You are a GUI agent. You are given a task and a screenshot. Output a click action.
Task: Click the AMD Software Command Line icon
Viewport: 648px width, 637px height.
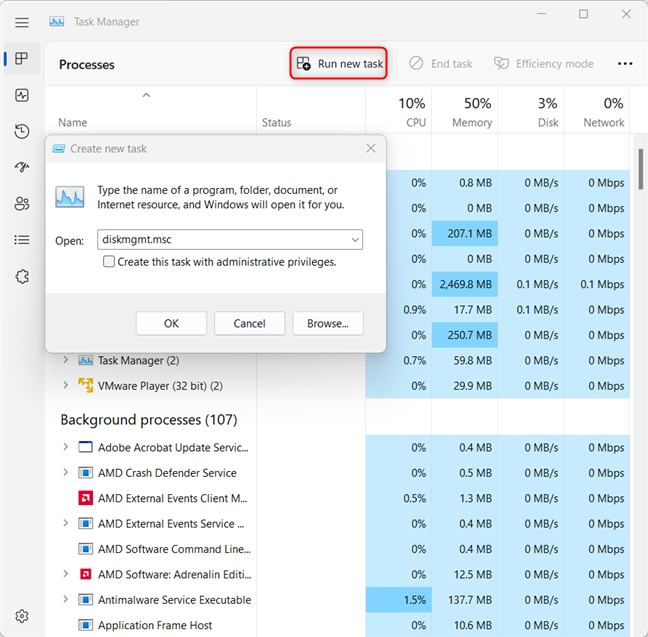pyautogui.click(x=86, y=549)
